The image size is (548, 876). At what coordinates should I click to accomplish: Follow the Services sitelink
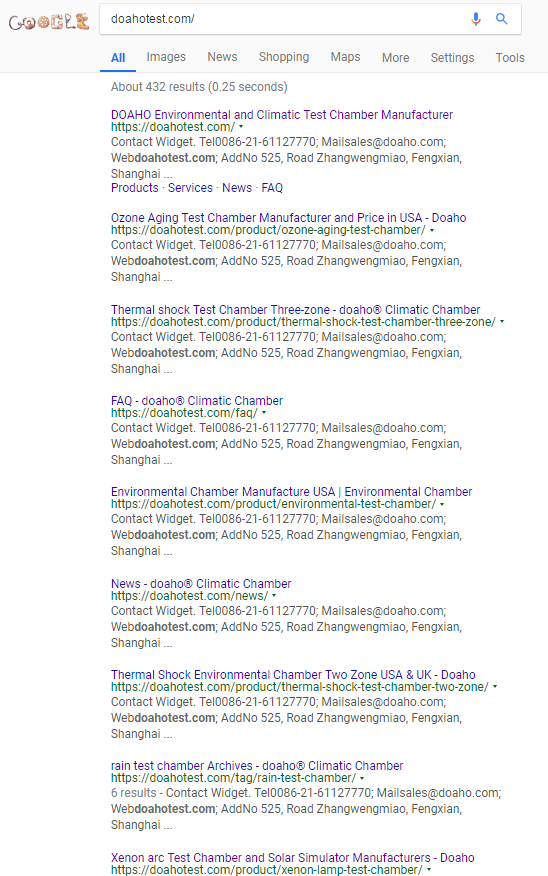[190, 188]
